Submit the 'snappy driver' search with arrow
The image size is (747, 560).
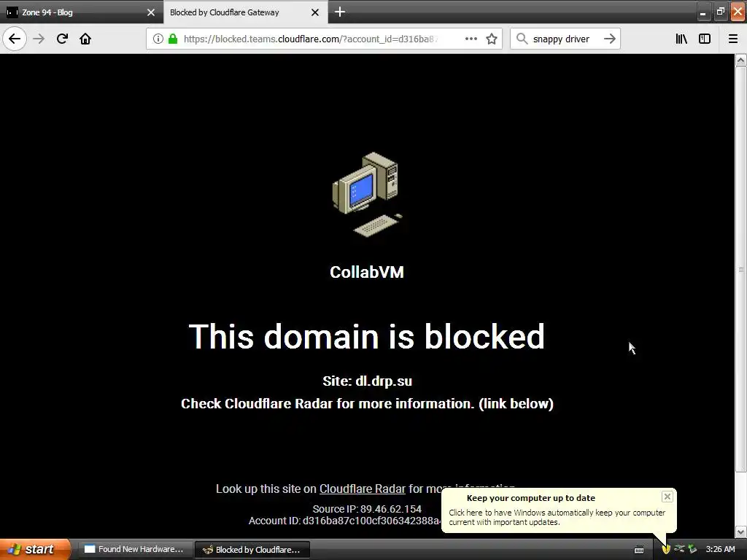click(x=610, y=39)
